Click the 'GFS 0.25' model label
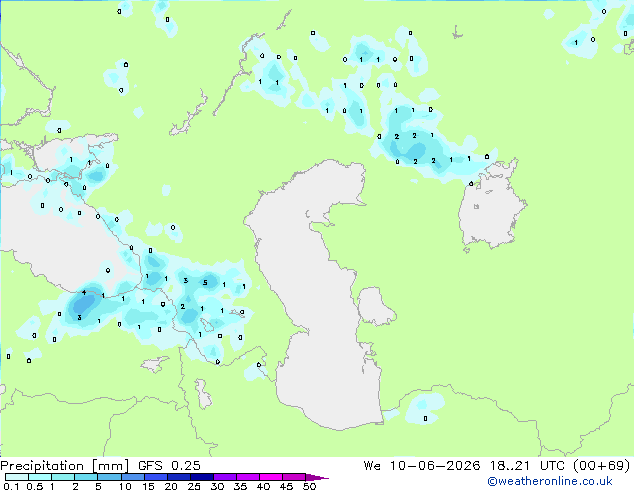Screen dimensions: 634x490 169,466
